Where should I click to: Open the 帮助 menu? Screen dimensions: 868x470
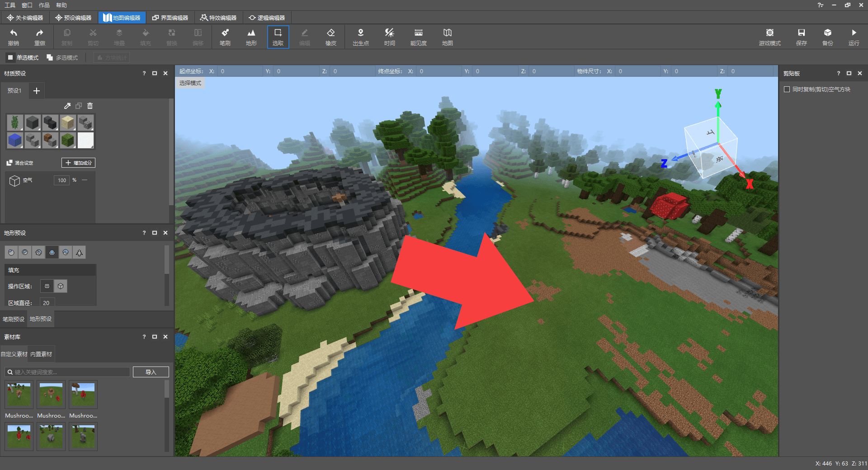pyautogui.click(x=61, y=5)
